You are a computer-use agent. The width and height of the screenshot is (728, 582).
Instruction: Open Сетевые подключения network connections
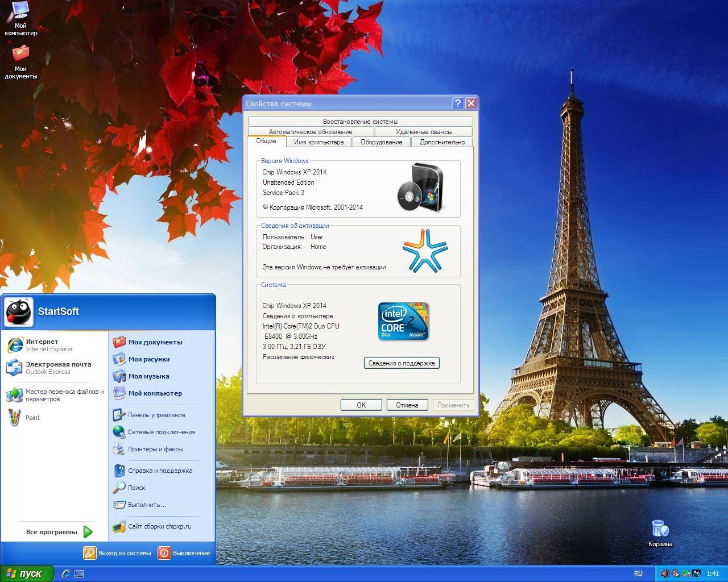tap(154, 432)
